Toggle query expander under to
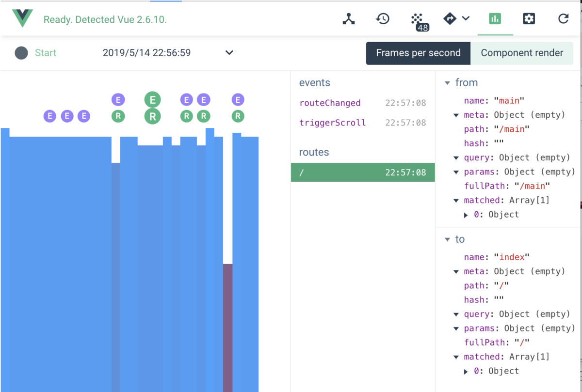 point(456,314)
